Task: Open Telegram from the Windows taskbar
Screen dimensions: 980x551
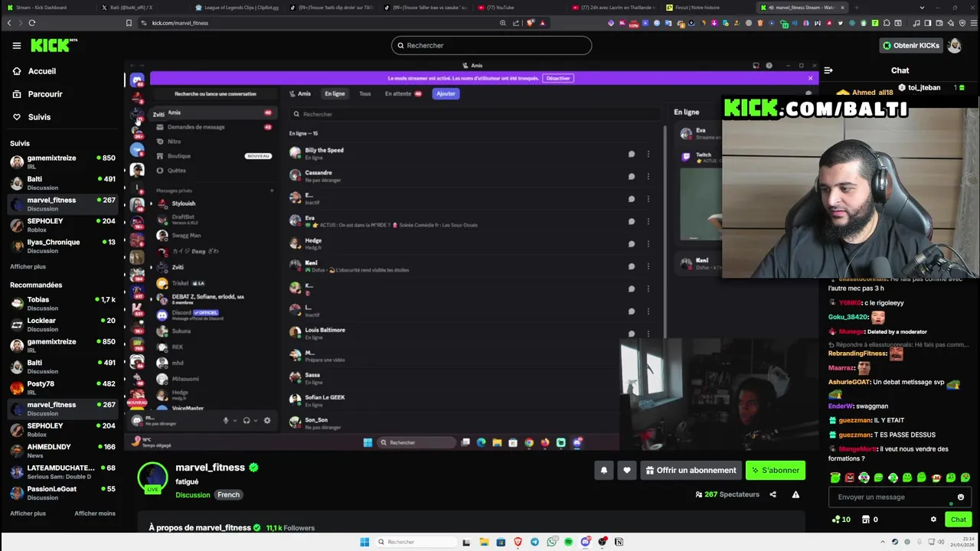Action: pos(534,542)
